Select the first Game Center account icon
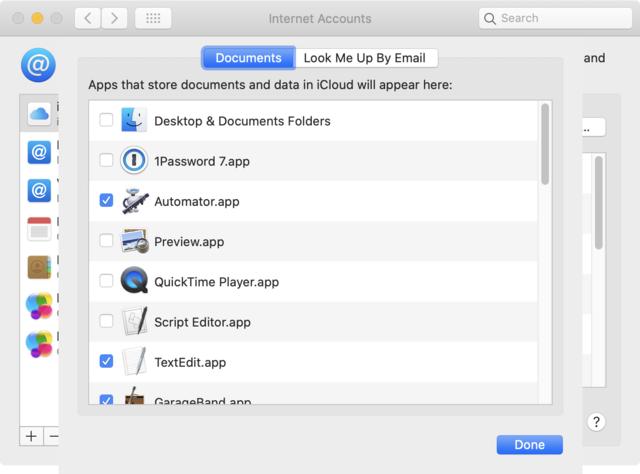This screenshot has height=474, width=640. click(x=39, y=306)
